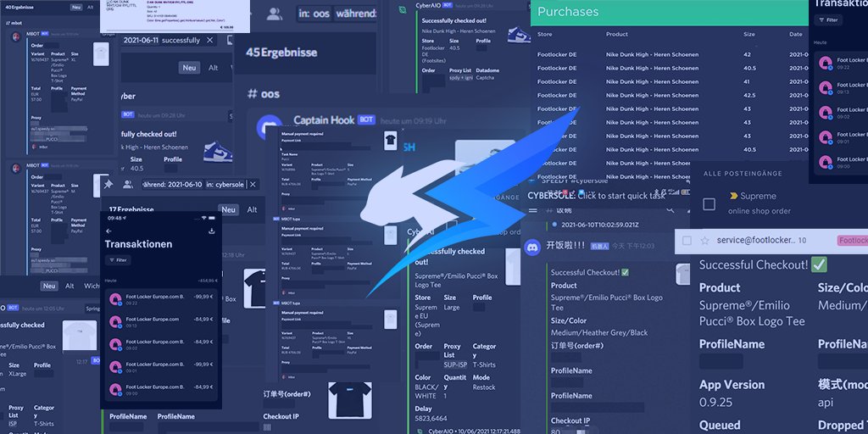Open the '# oos' channel heading
Screen dimensions: 868x434
pos(263,93)
